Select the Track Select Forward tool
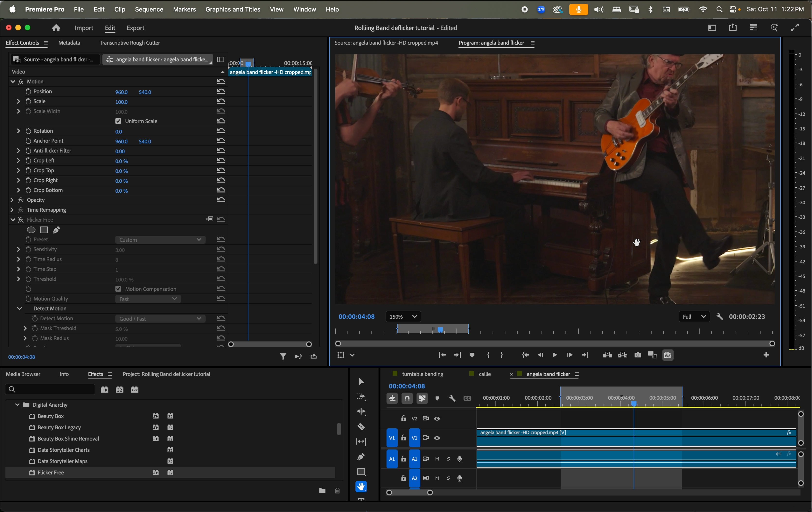Screen dimensions: 812x512 [x=361, y=397]
